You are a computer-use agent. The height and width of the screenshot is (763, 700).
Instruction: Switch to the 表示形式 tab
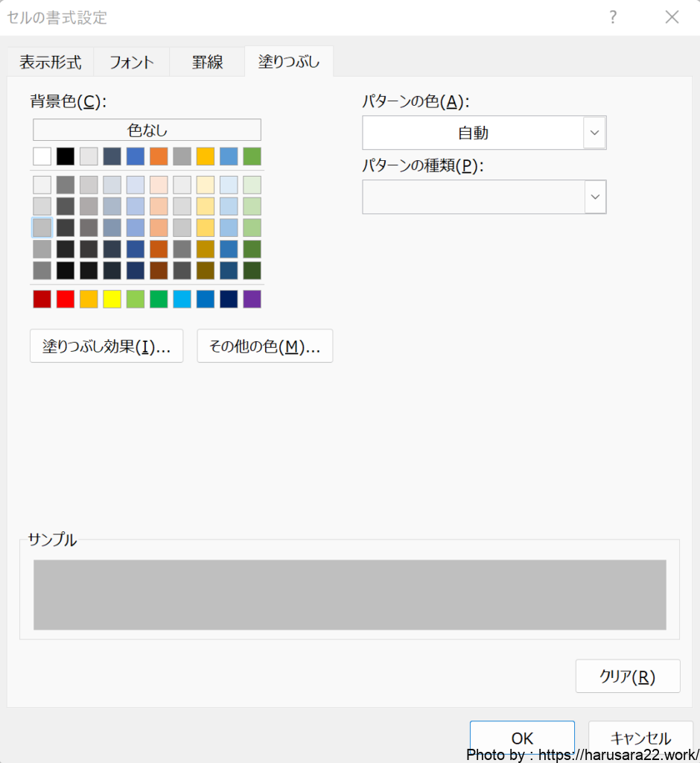click(x=50, y=62)
